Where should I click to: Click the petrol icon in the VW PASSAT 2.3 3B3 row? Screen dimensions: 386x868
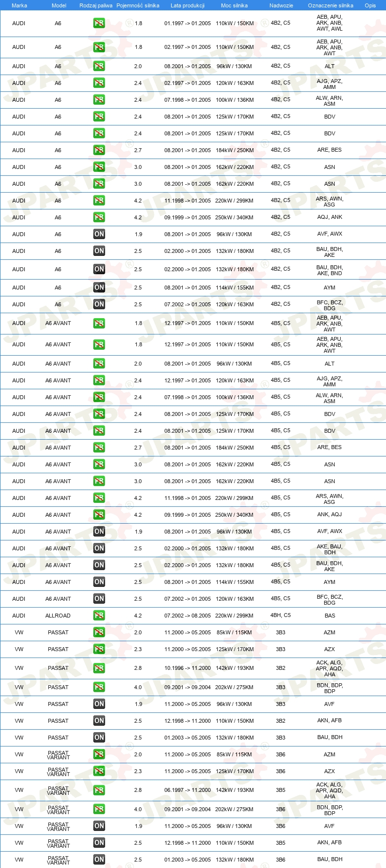[99, 649]
